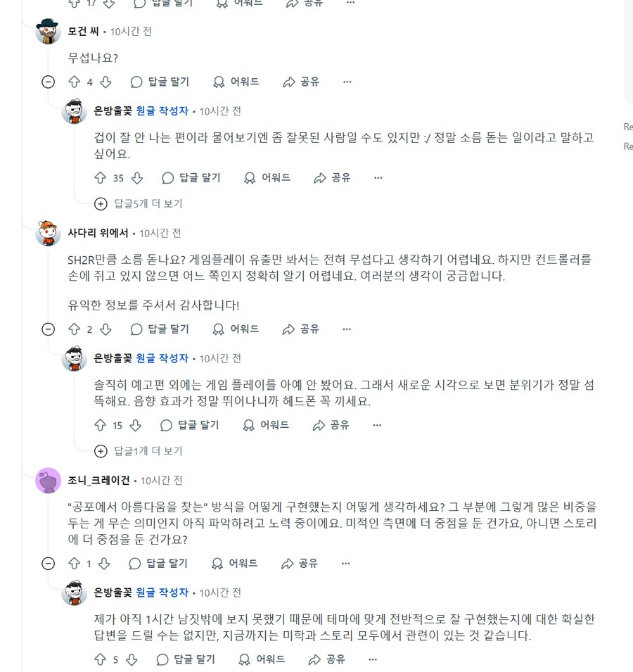Share 조니_크레이건's comment
The width and height of the screenshot is (633, 672).
click(299, 564)
